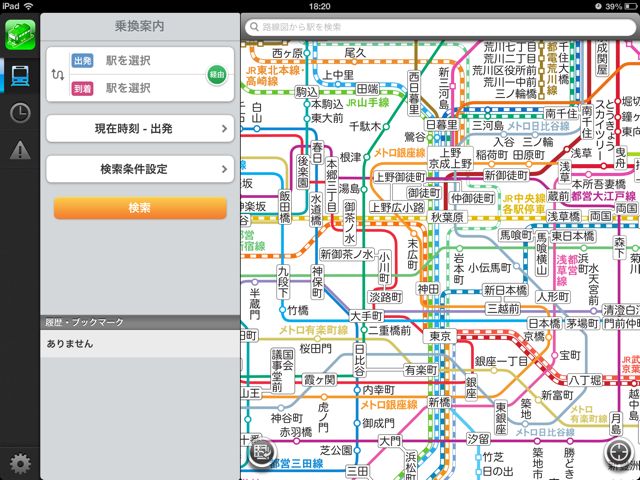
Task: Open the warning triangle service alerts tab
Action: 20,150
